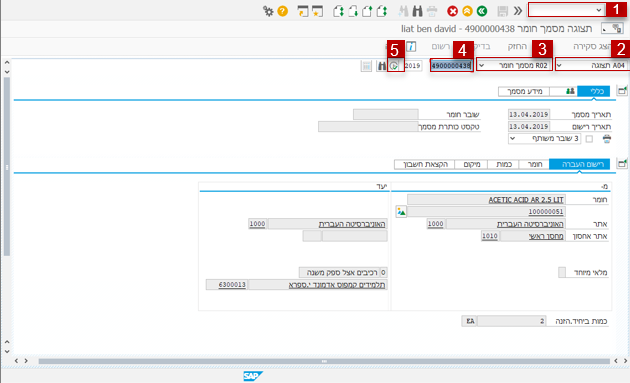630x383 pixels.
Task: Click the horizontal scrollbar at bottom
Action: [x=324, y=361]
